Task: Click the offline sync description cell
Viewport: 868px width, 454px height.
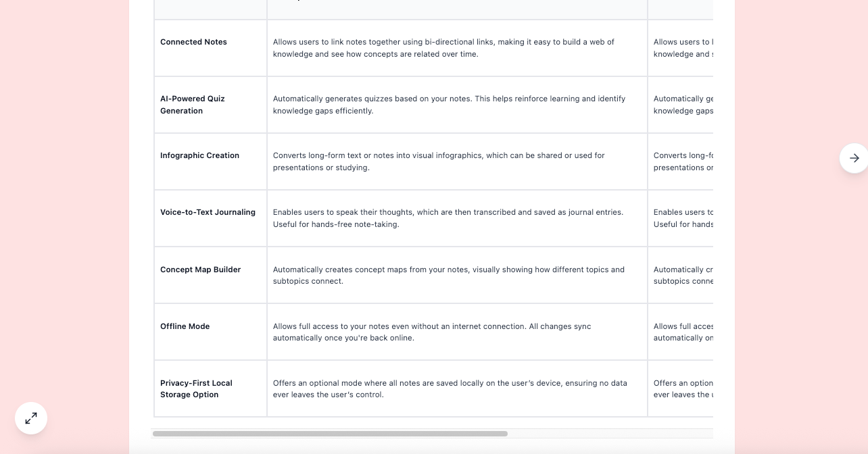Action: pos(457,332)
